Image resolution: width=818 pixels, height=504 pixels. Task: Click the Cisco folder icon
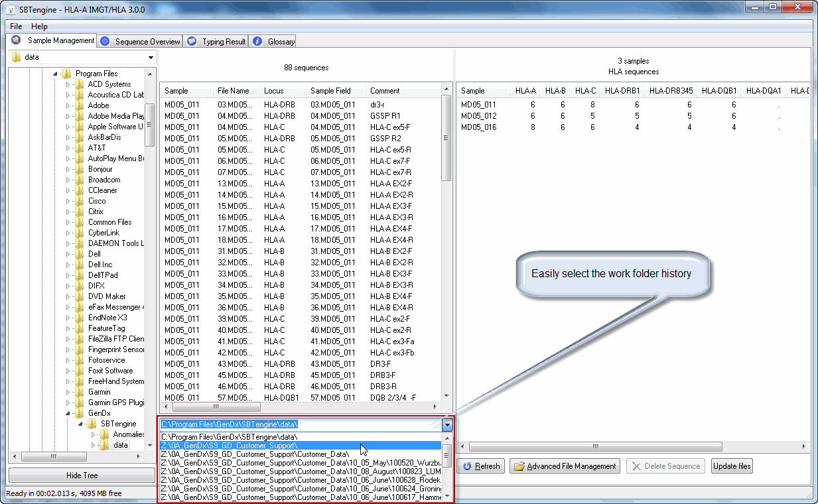coord(79,201)
